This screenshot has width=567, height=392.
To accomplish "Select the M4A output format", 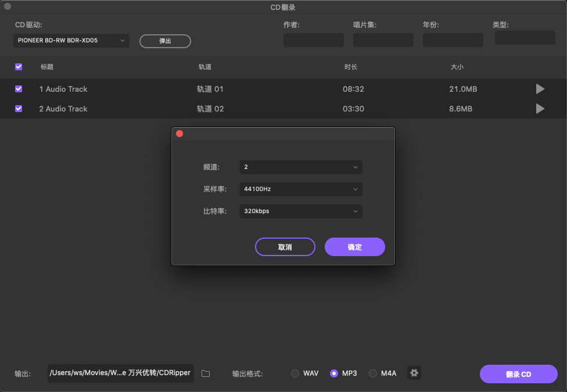I will coord(372,373).
